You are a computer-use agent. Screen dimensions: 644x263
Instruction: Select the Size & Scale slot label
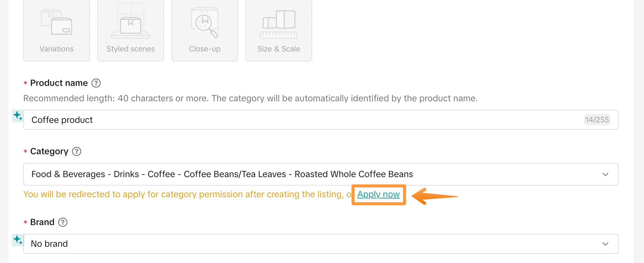[x=279, y=49]
